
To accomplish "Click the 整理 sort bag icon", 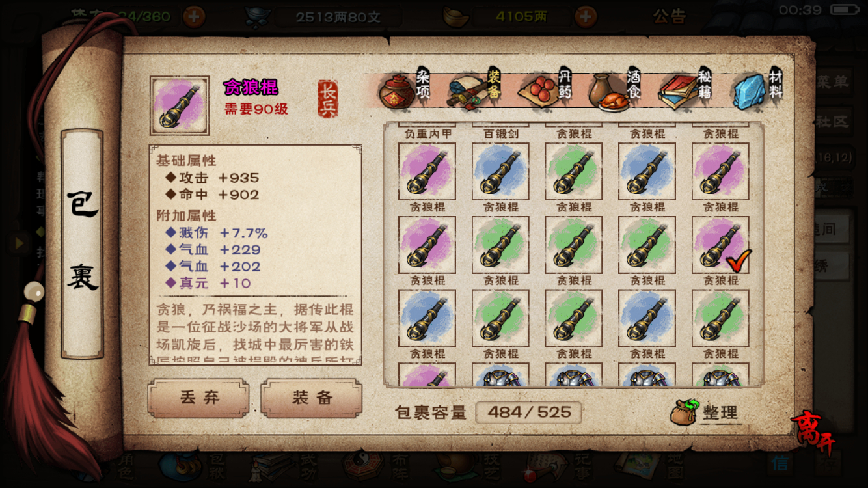I will click(x=706, y=412).
